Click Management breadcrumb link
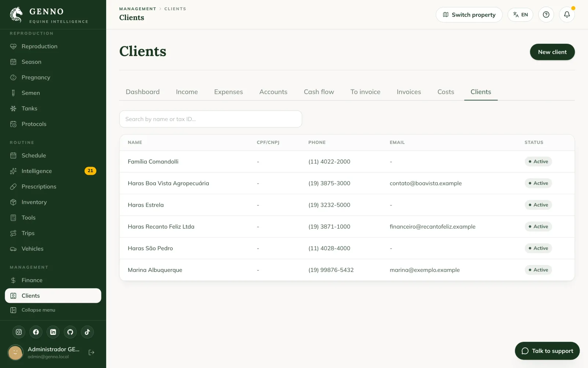Viewport: 588px width, 368px height. pyautogui.click(x=137, y=9)
